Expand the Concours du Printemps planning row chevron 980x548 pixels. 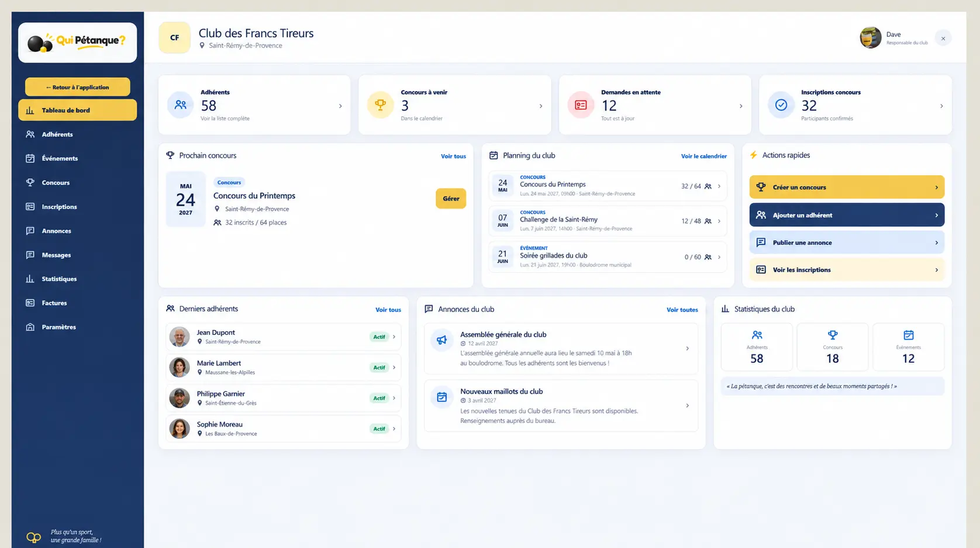pyautogui.click(x=719, y=186)
